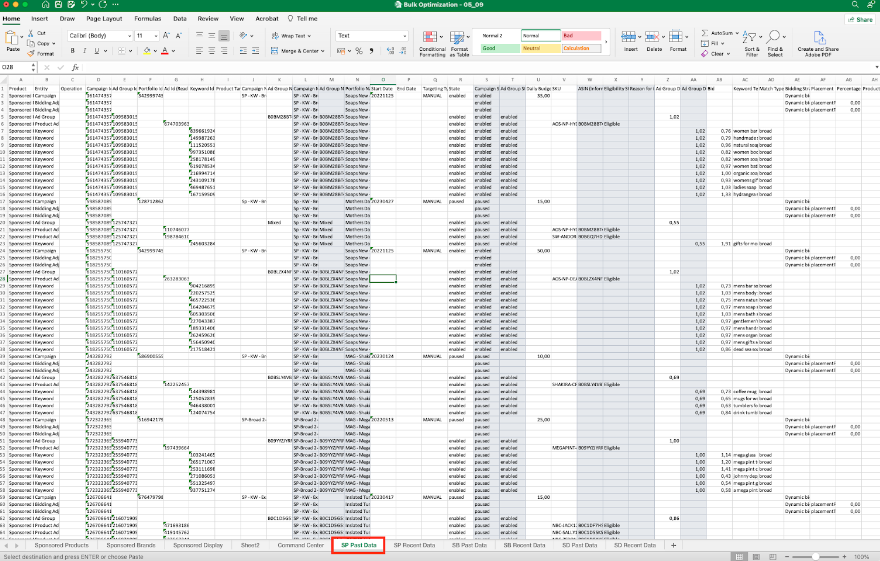Open Find & Select tool
The image size is (880, 561).
[x=775, y=44]
